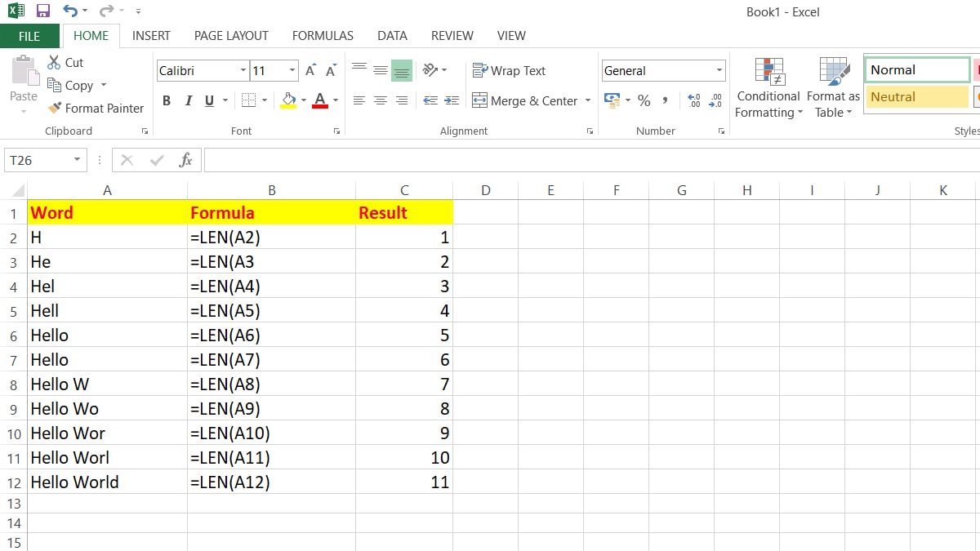Toggle Underline formatting

(209, 100)
